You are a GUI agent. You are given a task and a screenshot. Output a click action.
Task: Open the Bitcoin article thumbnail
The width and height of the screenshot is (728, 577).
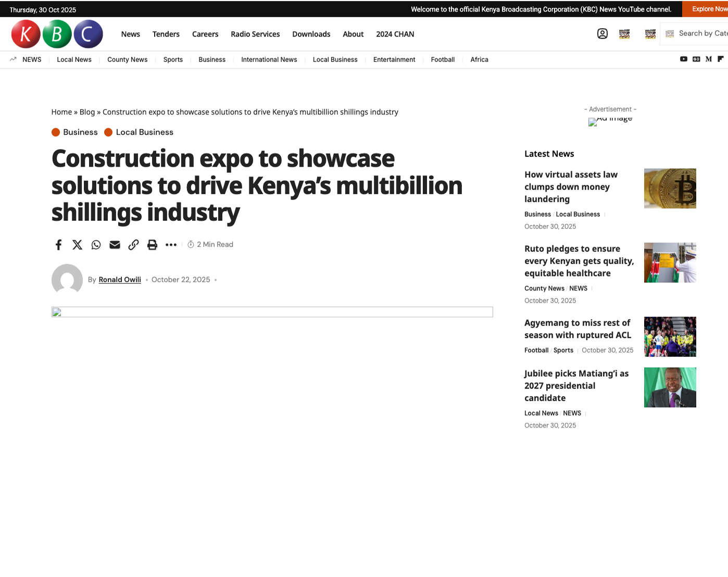(x=670, y=189)
